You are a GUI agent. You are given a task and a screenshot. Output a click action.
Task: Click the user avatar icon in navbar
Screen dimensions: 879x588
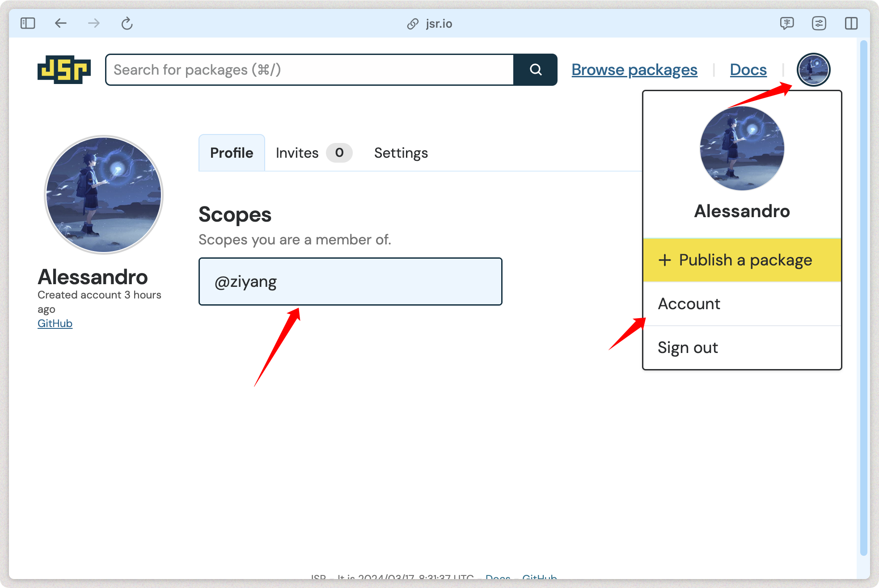tap(815, 70)
